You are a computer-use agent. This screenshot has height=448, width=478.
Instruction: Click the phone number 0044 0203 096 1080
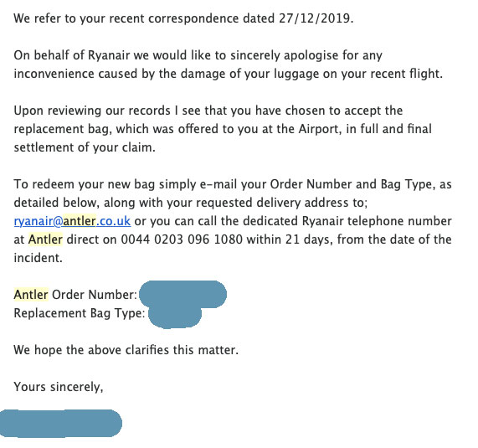tap(182, 239)
